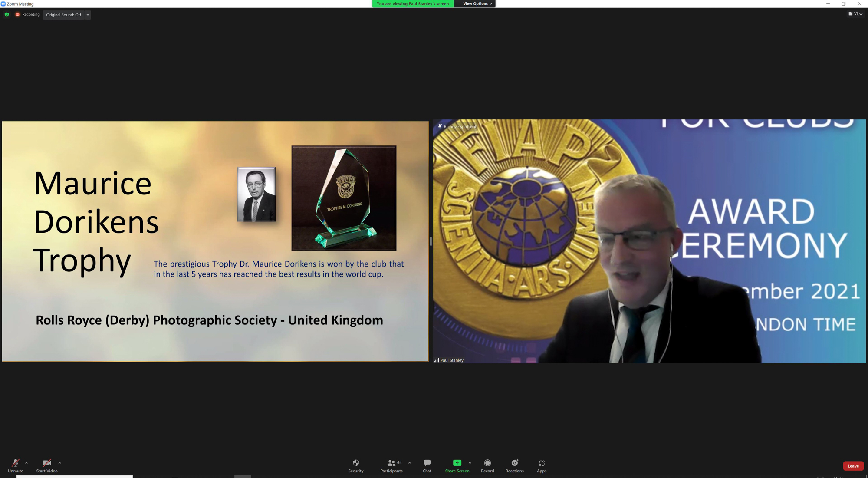Unmute the microphone

pos(16,466)
